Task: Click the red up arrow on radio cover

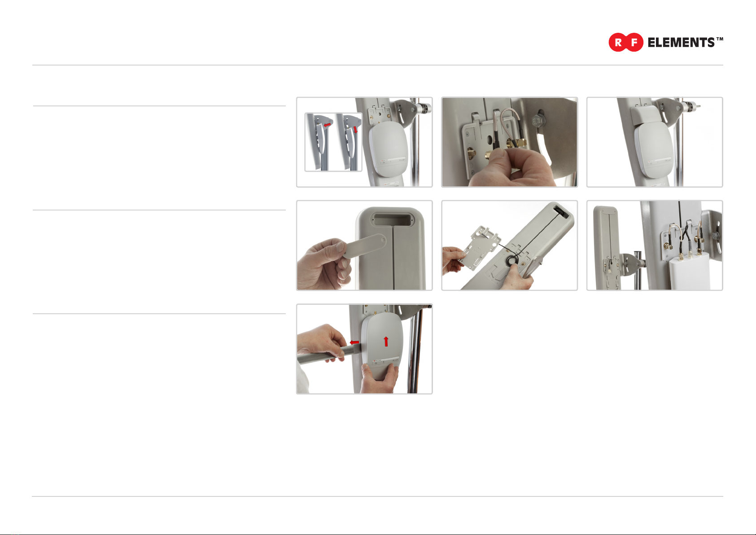Action: [x=386, y=341]
